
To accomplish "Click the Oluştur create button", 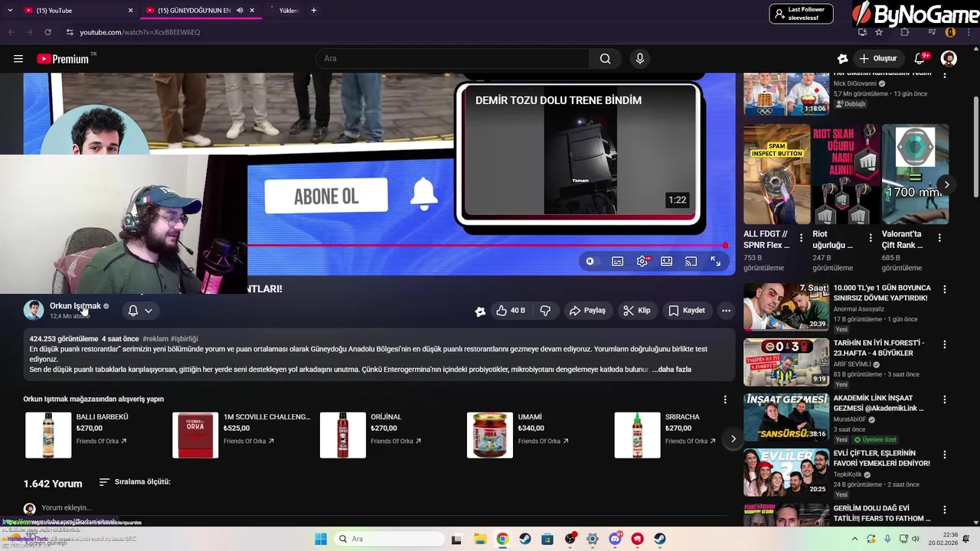I will [x=877, y=59].
